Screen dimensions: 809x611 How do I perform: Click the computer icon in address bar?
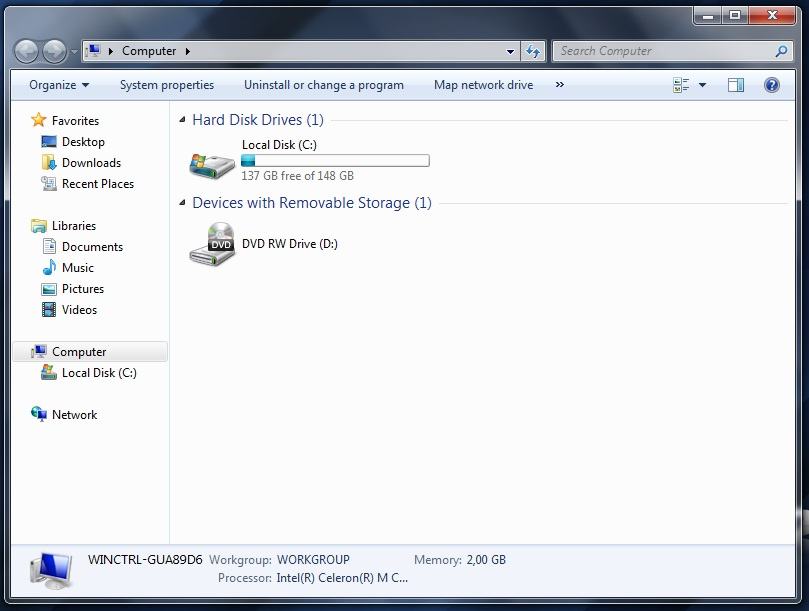(94, 51)
